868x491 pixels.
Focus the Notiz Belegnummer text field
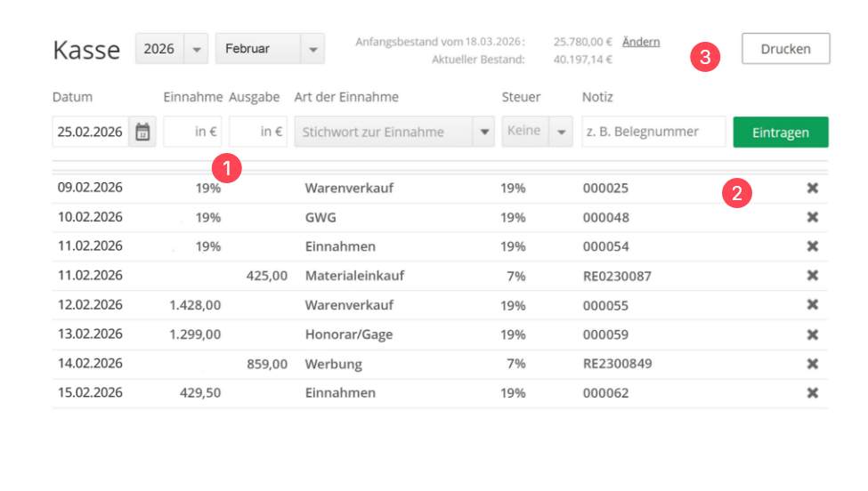653,133
